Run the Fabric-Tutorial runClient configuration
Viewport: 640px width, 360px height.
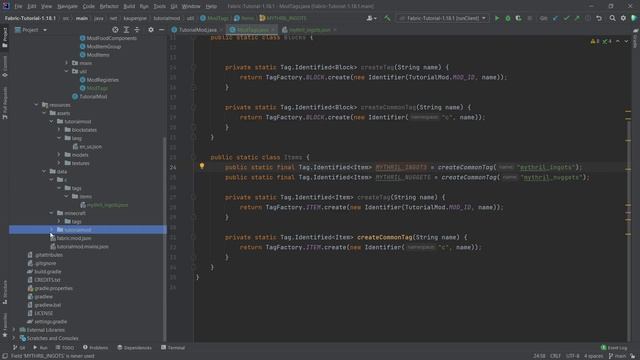497,18
